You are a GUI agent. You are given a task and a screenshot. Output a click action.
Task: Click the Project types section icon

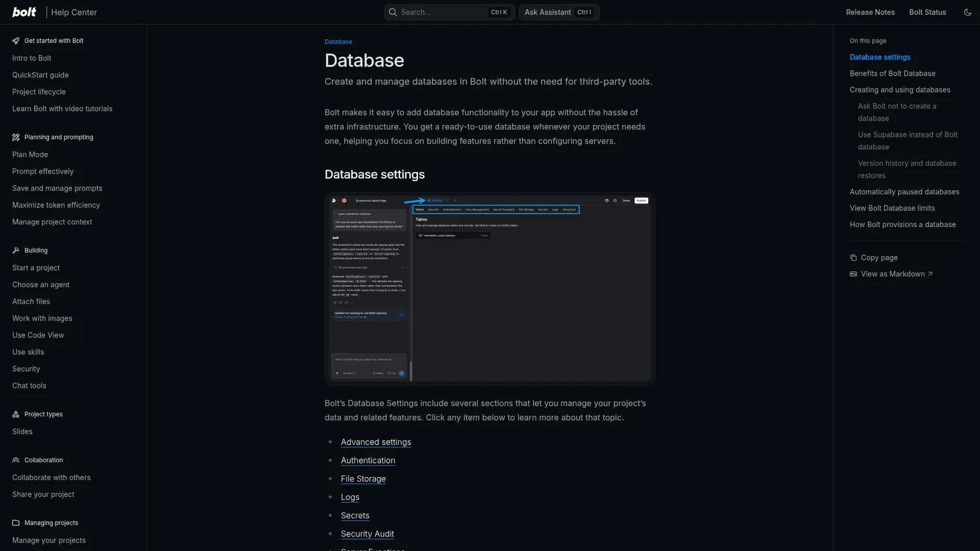click(x=16, y=415)
